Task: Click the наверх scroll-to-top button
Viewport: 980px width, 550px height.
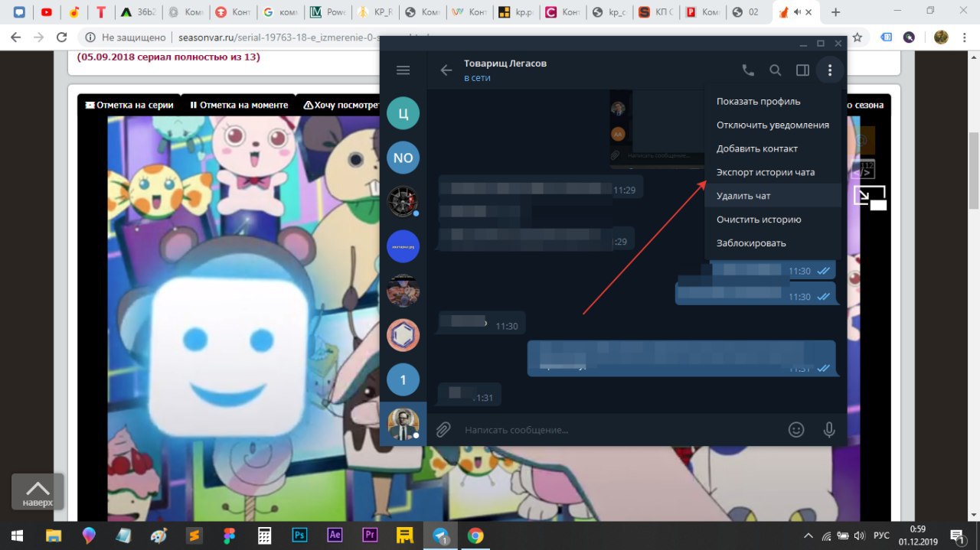Action: click(38, 492)
